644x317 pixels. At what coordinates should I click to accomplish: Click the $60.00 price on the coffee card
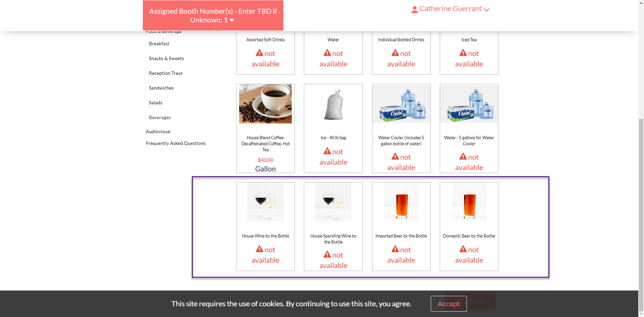(266, 160)
